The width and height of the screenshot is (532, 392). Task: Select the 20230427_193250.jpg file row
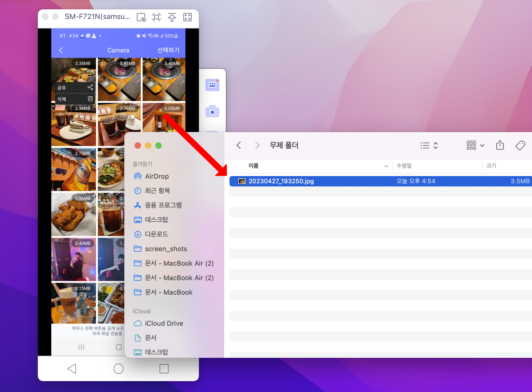[x=281, y=181]
